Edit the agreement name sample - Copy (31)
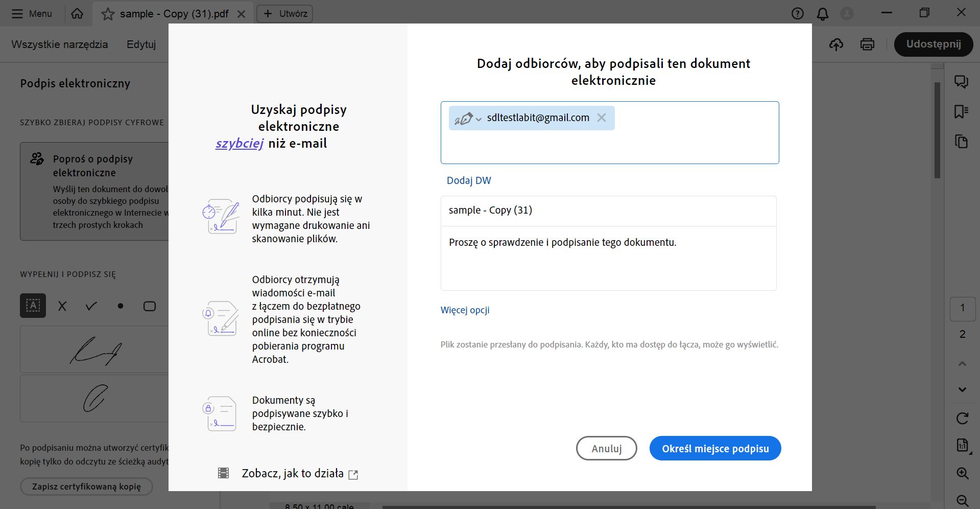 pyautogui.click(x=608, y=211)
